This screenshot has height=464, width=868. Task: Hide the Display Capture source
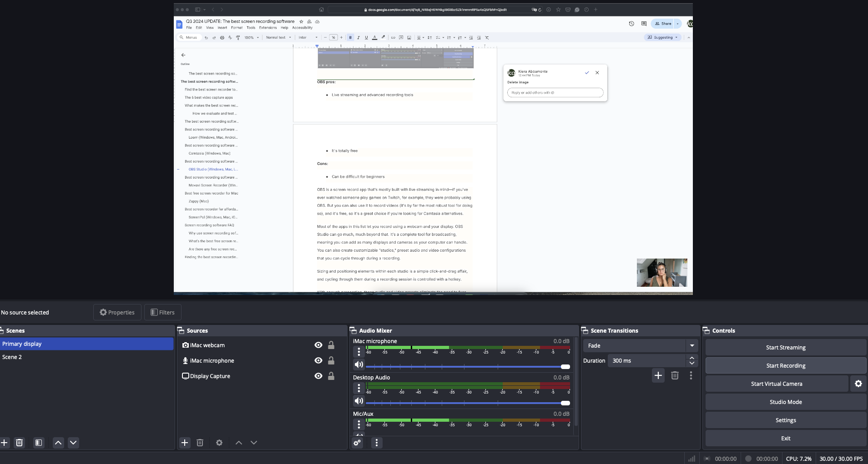(318, 376)
